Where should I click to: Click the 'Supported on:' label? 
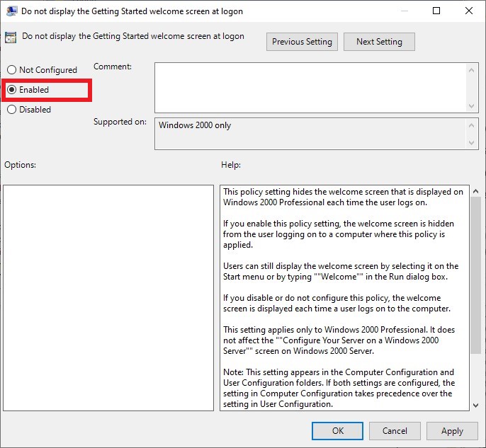(x=120, y=122)
